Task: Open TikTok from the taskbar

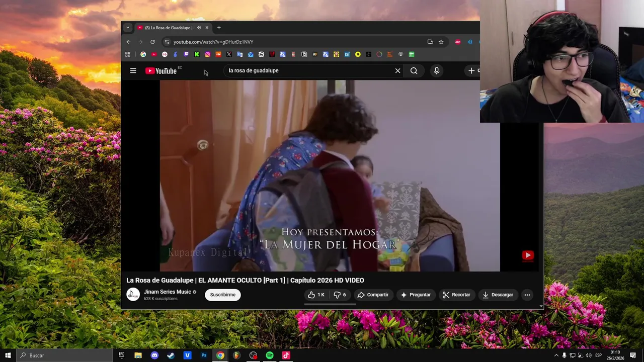Action: 286,355
